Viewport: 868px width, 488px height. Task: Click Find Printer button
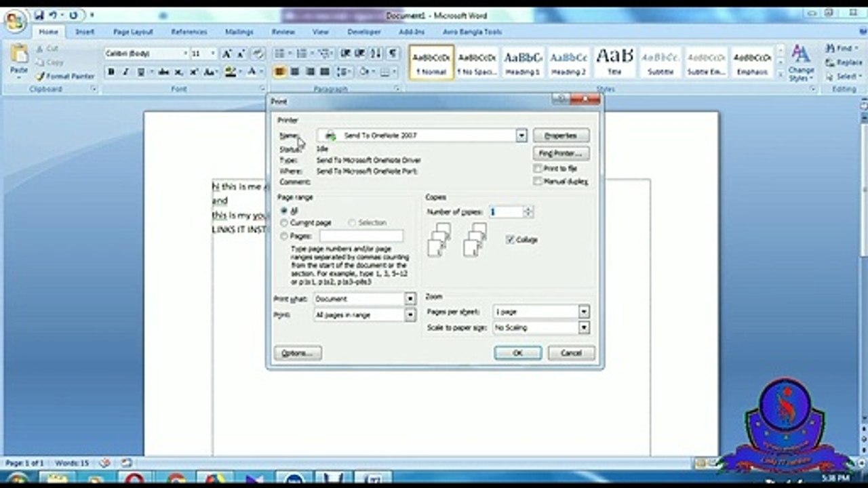(x=561, y=153)
